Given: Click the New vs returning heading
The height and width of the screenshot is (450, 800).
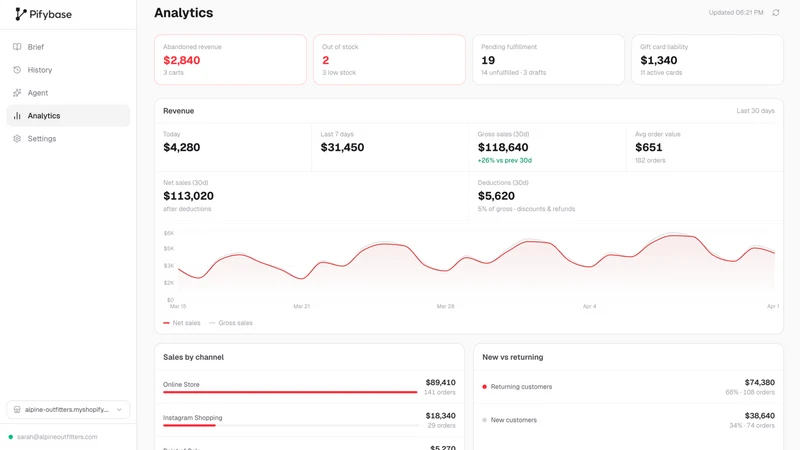Looking at the screenshot, I should (x=513, y=357).
